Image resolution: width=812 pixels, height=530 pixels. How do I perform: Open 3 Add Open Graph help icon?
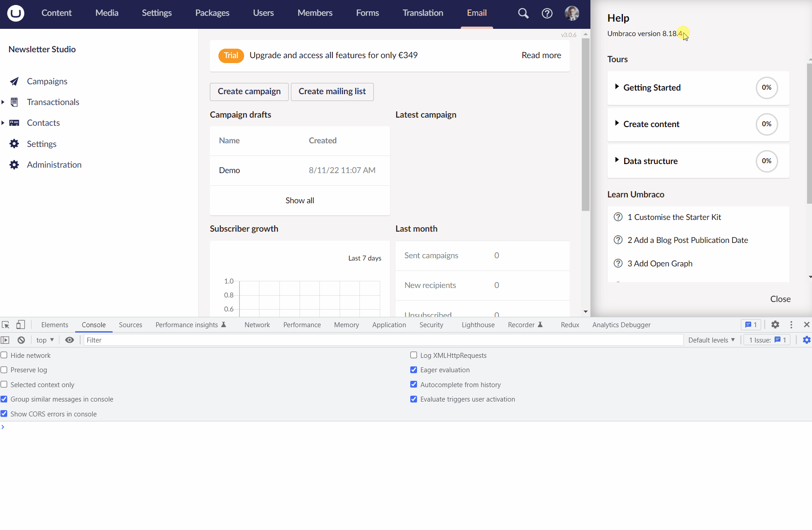pos(618,264)
